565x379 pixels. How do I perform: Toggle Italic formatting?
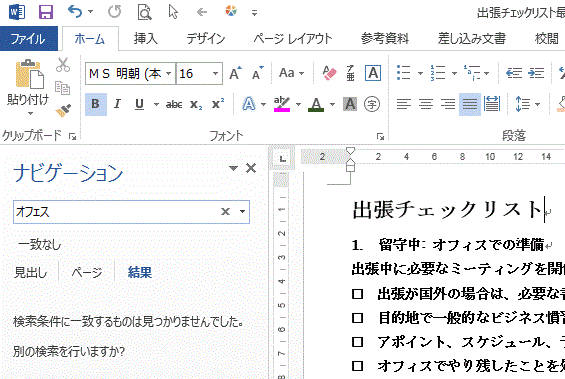117,104
